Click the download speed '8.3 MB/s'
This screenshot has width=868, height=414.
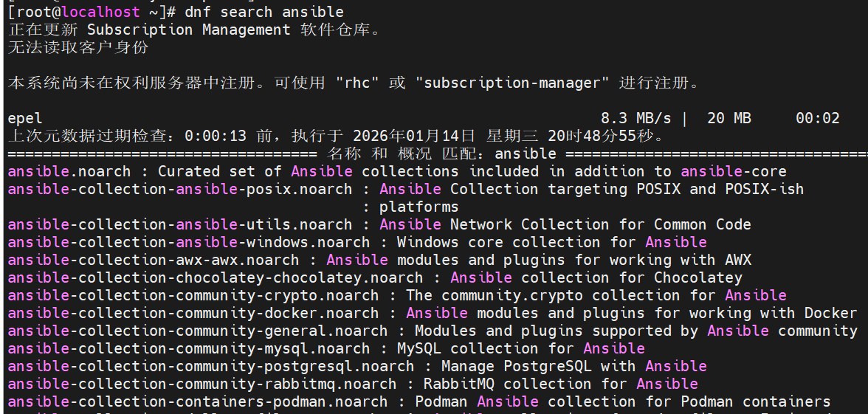(636, 118)
